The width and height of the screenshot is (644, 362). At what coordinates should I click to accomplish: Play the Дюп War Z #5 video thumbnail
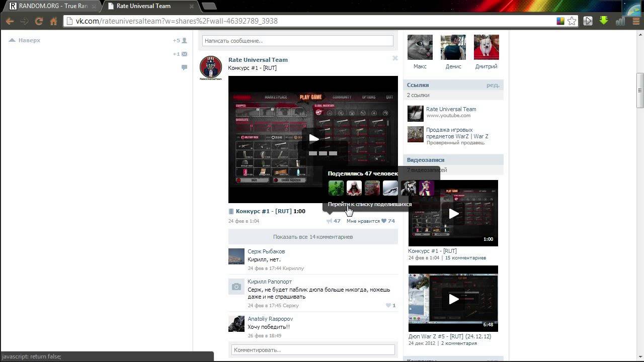(453, 299)
